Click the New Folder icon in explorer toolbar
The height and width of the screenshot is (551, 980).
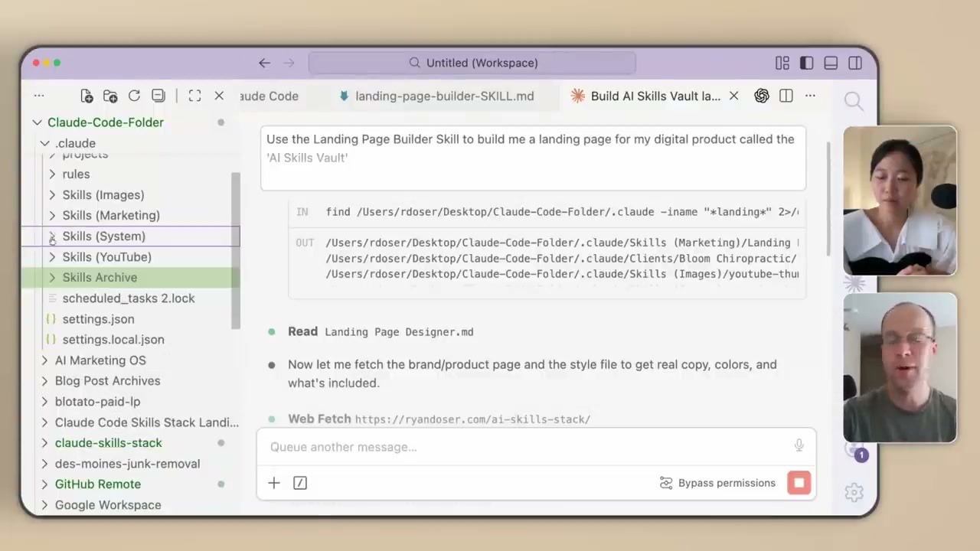(110, 96)
